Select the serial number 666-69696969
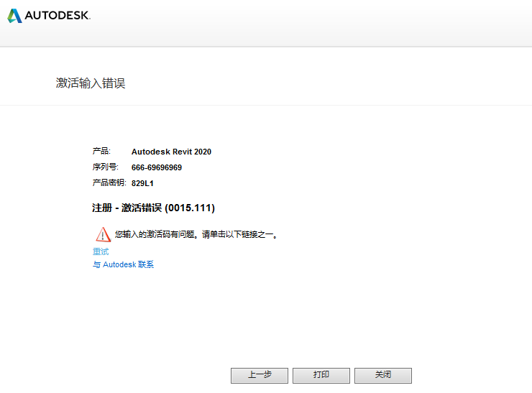Screen dimensions: 532x393 (x=157, y=167)
